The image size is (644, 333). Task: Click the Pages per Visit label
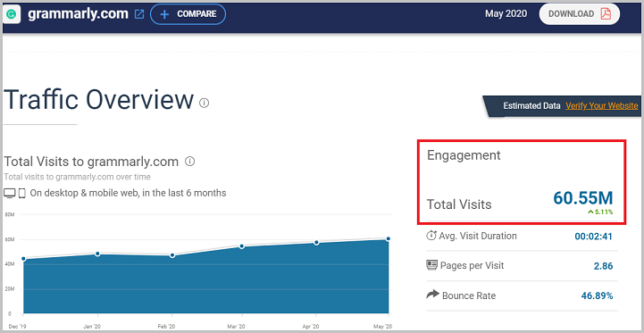click(x=472, y=265)
